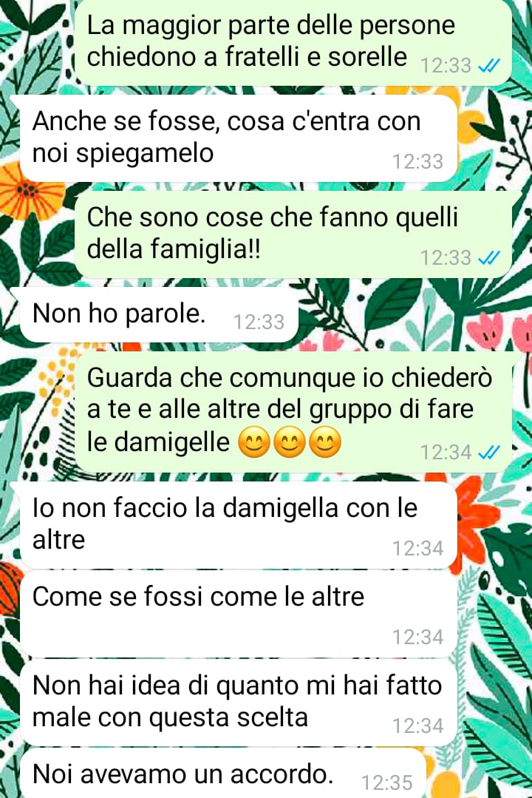Tap the last smiling emoji
Image resolution: width=532 pixels, height=798 pixels.
pos(325,442)
